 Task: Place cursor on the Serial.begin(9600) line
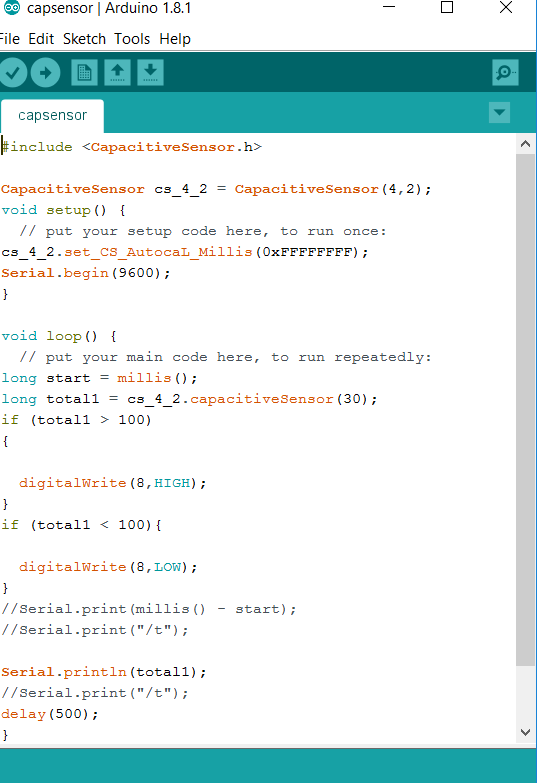(85, 273)
